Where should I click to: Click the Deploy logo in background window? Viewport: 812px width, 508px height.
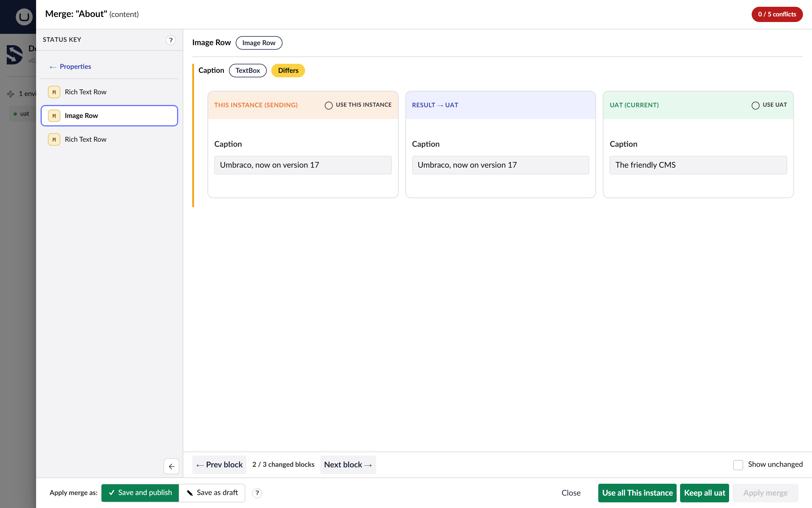pos(15,54)
